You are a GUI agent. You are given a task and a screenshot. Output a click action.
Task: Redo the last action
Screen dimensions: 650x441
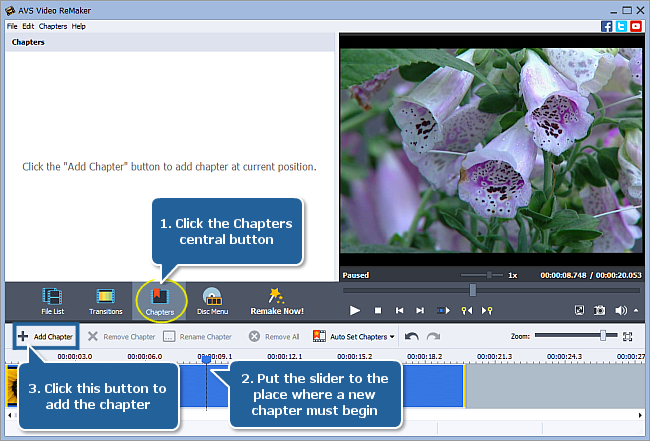[x=433, y=336]
